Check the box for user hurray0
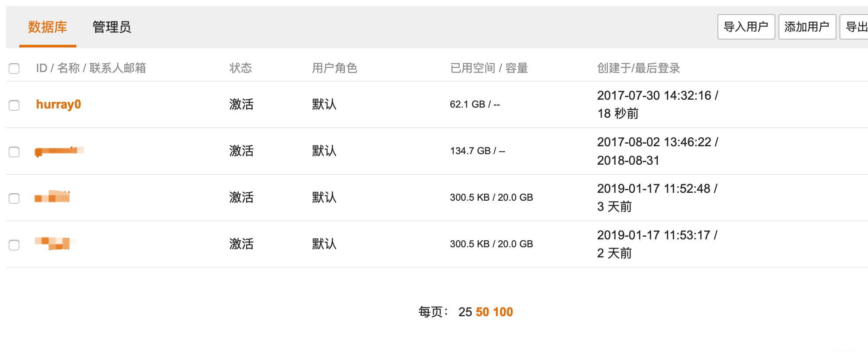 14,105
